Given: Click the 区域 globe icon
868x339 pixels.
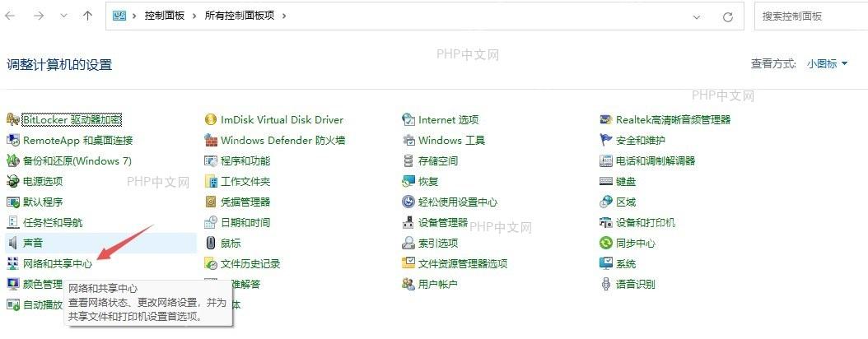Looking at the screenshot, I should tap(606, 202).
